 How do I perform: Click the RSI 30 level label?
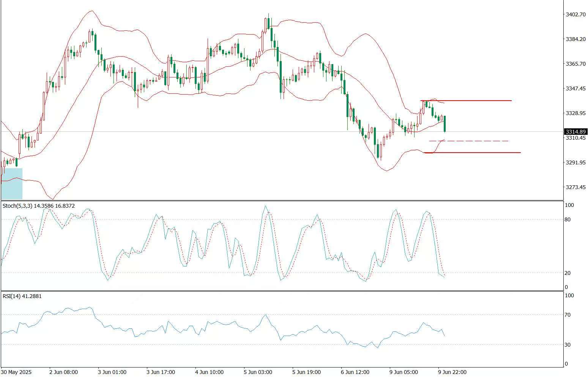click(x=568, y=345)
